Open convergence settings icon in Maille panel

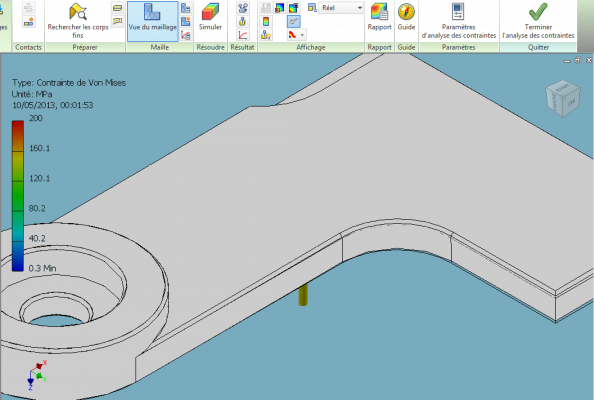(186, 35)
